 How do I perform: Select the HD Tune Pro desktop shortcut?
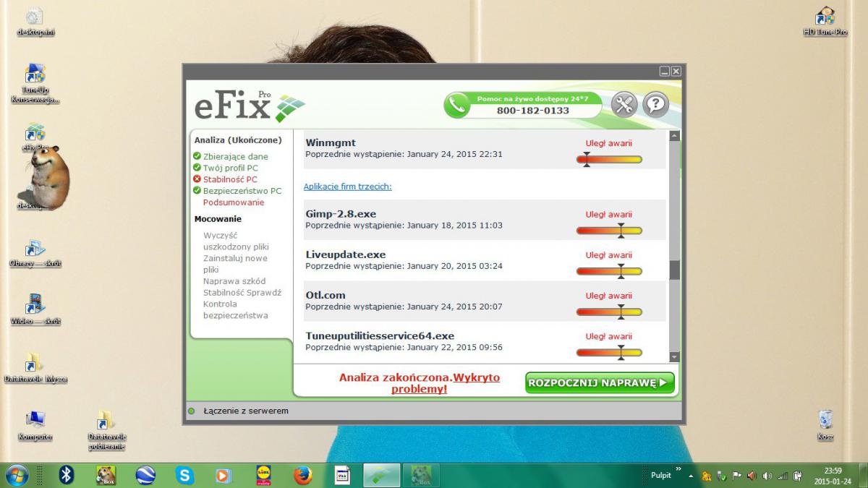[825, 22]
